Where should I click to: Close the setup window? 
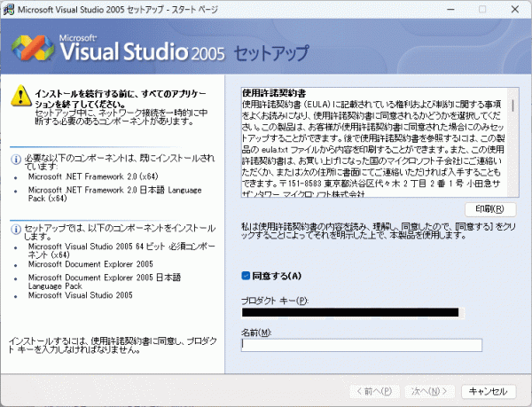pyautogui.click(x=514, y=9)
